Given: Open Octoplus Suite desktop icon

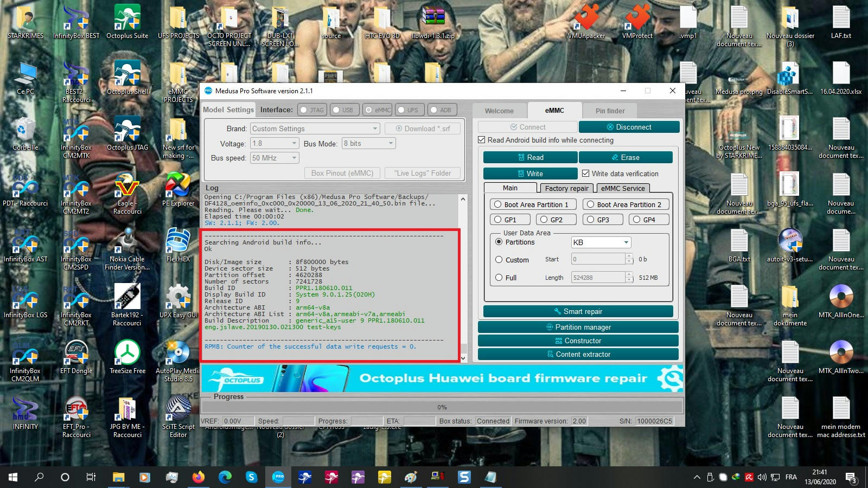Looking at the screenshot, I should [127, 21].
